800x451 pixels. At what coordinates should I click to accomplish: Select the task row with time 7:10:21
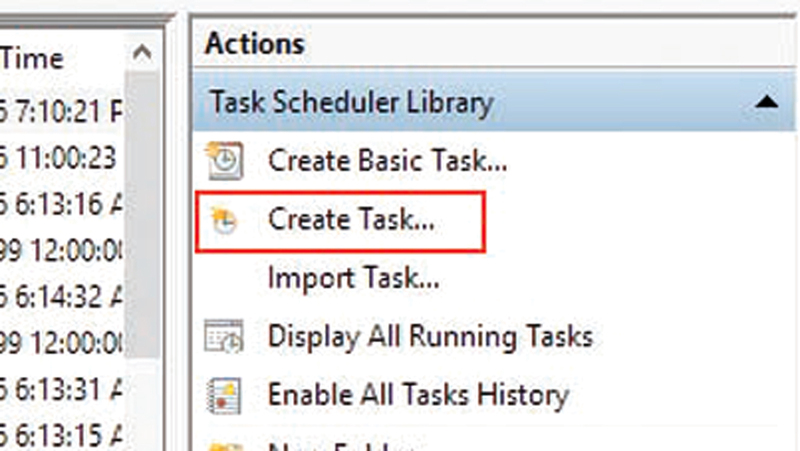(60, 108)
